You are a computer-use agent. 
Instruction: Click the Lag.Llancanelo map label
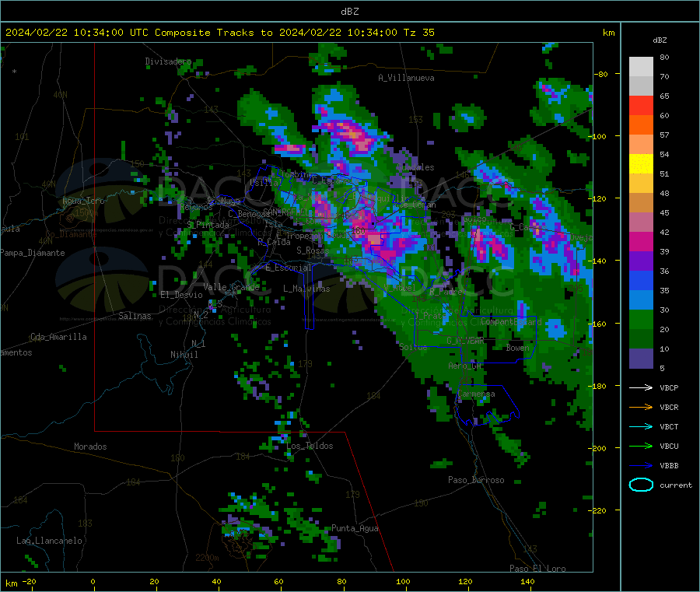coord(49,541)
